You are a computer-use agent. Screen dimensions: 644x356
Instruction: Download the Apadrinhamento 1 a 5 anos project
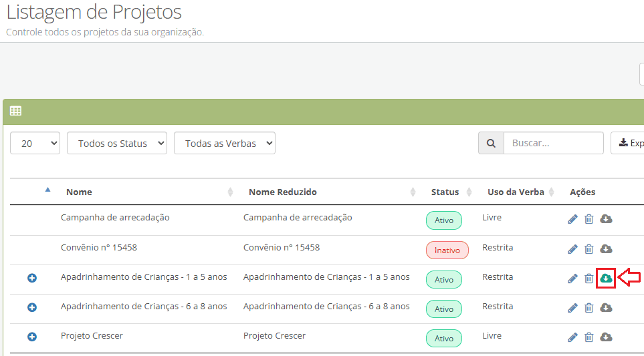click(x=606, y=278)
